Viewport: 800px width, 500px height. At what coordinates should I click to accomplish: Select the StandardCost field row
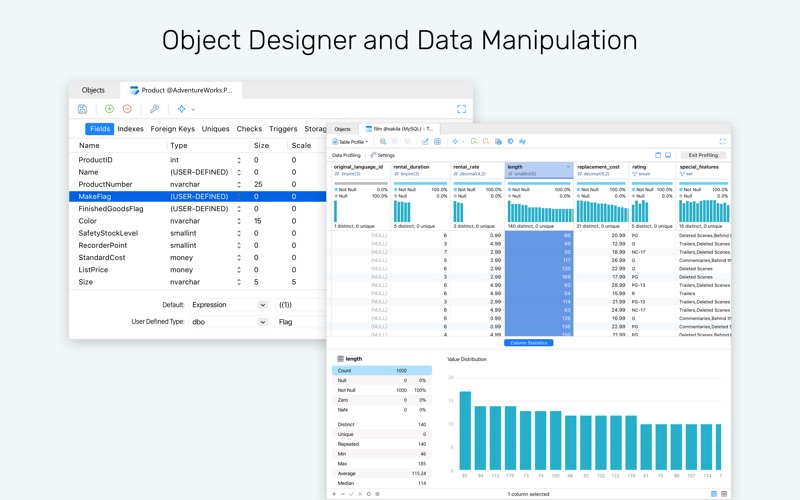(197, 258)
